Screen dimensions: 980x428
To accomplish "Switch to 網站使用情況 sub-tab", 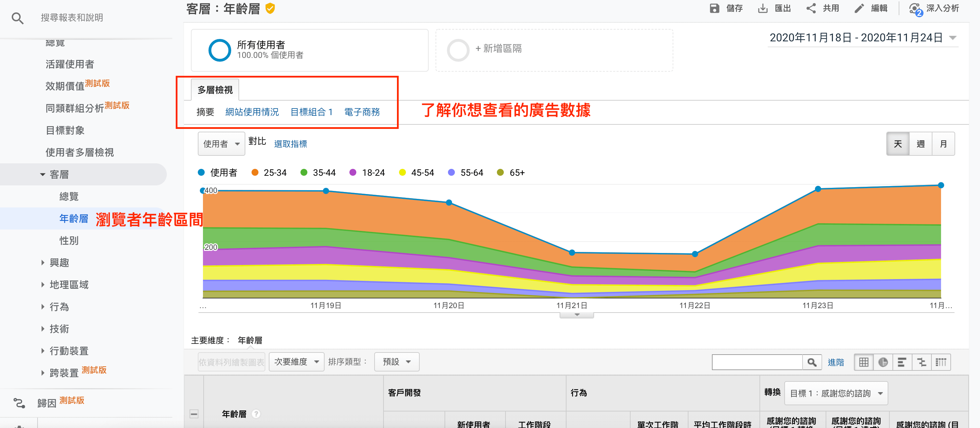I will (252, 112).
